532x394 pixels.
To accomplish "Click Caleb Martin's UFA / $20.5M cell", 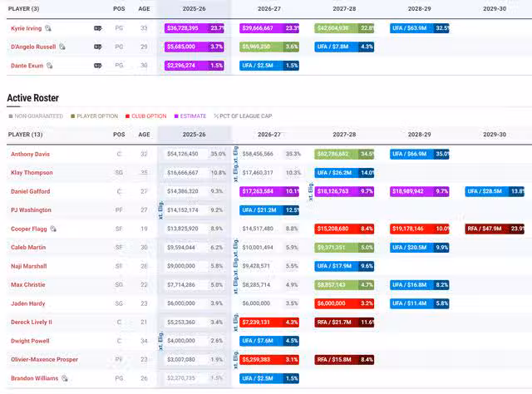I will pyautogui.click(x=419, y=248).
